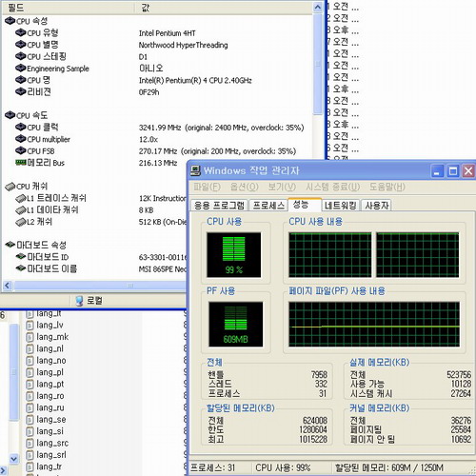Viewport: 476px width, 476px height.
Task: Click the lang_mk file icon
Action: click(30, 337)
